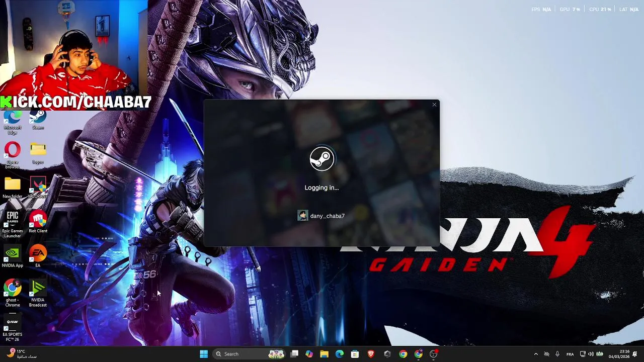Open the clock showing 23:16
This screenshot has width=644, height=362.
(619, 354)
